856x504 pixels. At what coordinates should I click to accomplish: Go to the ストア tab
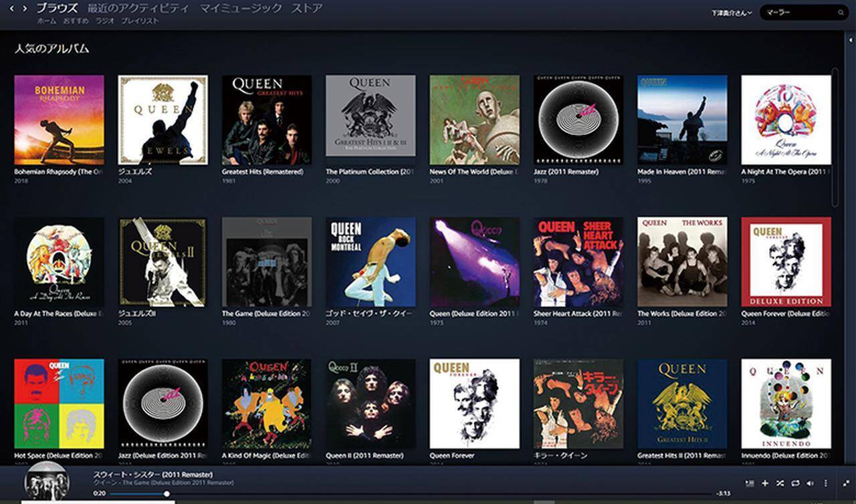[307, 9]
